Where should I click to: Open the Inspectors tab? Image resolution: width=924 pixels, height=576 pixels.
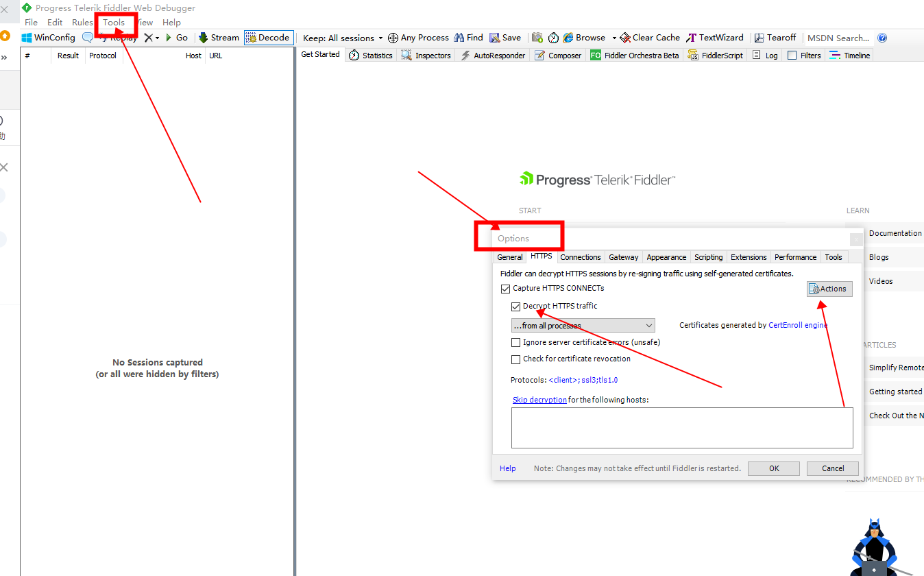click(x=426, y=56)
